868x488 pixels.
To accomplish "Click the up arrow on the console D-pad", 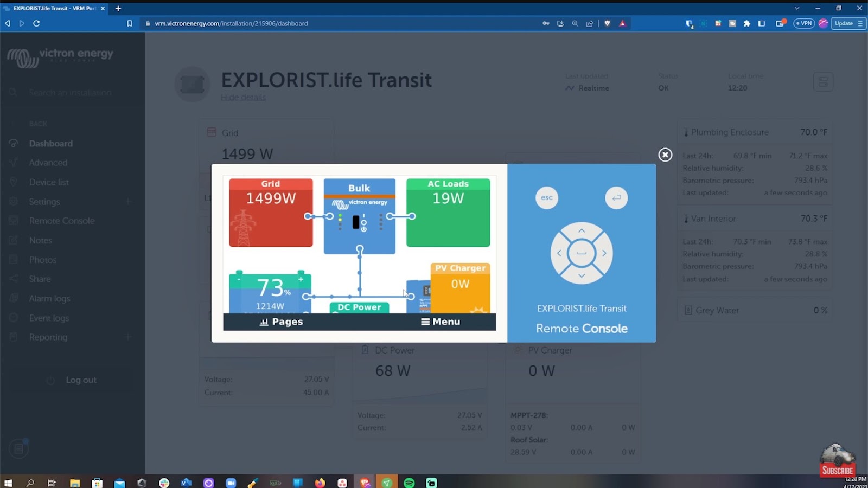I will coord(582,230).
